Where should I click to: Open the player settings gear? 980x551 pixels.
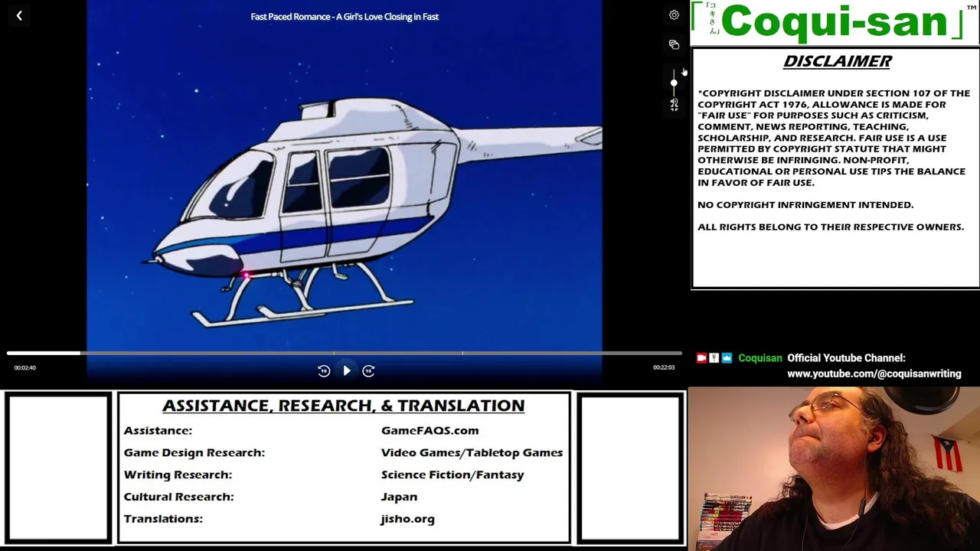[674, 15]
